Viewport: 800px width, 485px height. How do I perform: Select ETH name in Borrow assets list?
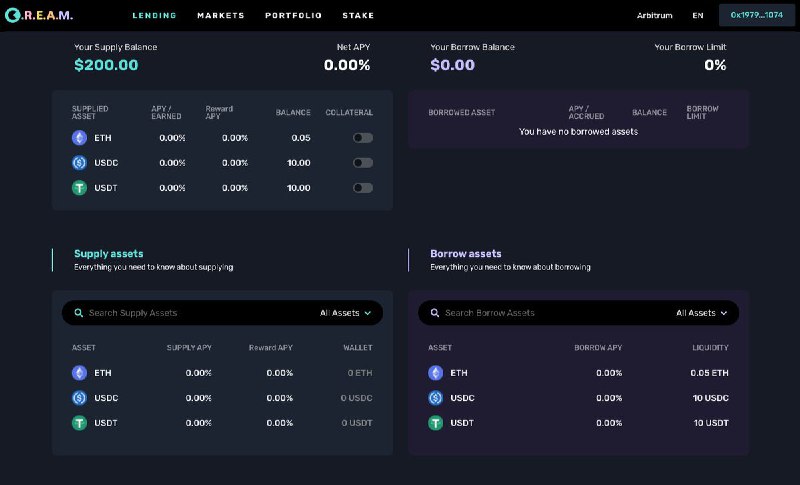(x=459, y=373)
